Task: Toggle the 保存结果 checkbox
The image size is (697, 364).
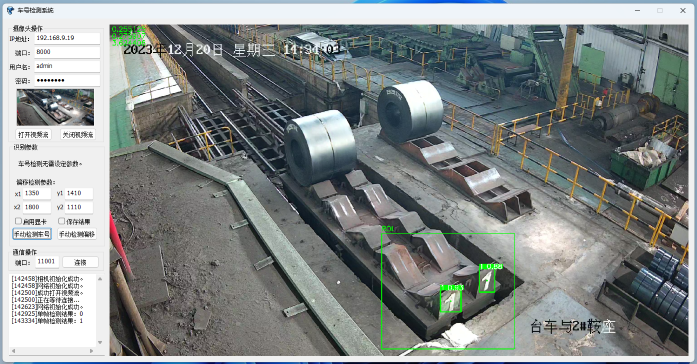Action: coord(61,221)
